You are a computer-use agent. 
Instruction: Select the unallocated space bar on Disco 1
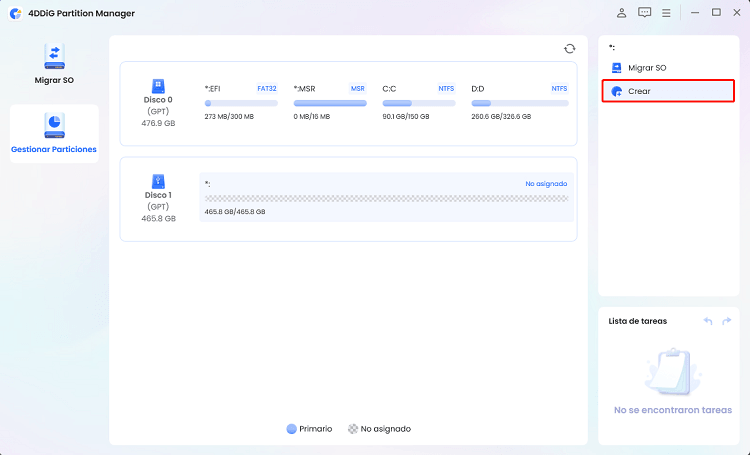pos(386,199)
